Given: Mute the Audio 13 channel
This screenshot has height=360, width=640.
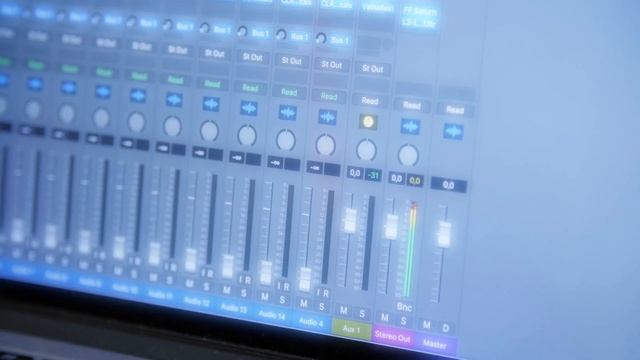Looking at the screenshot, I should [227, 290].
